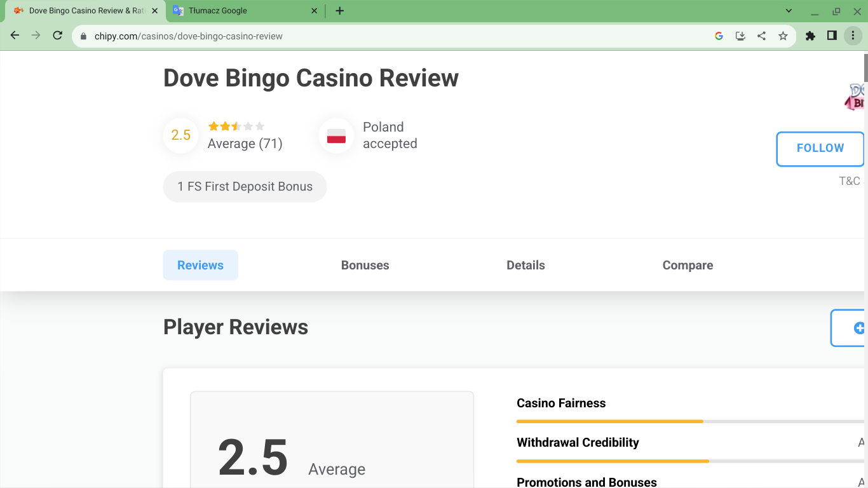Open a new browser tab

(340, 11)
